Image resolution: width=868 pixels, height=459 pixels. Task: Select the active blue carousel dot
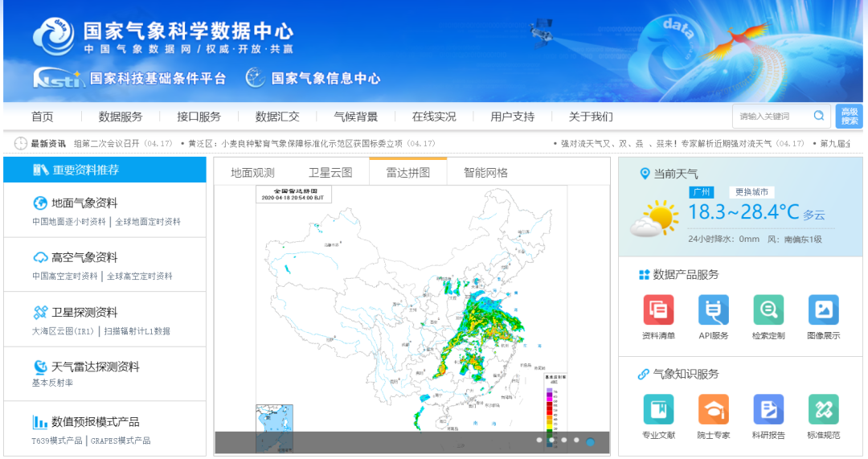[x=591, y=442]
